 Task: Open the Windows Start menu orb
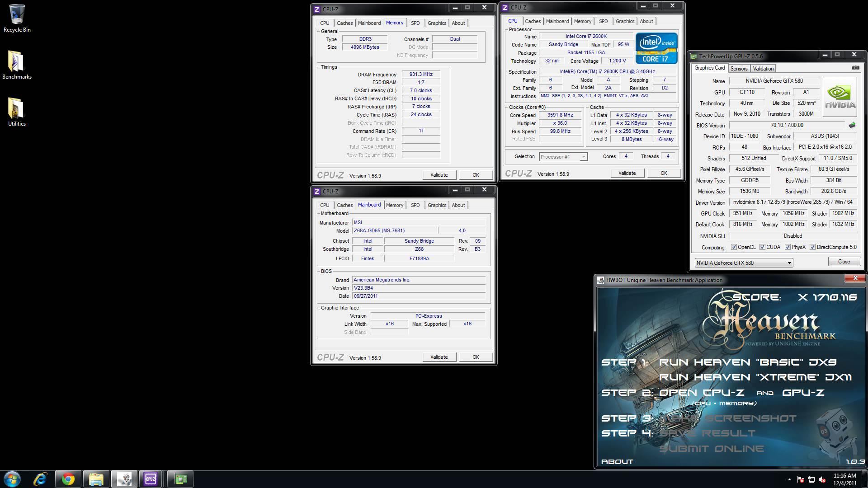(x=12, y=479)
